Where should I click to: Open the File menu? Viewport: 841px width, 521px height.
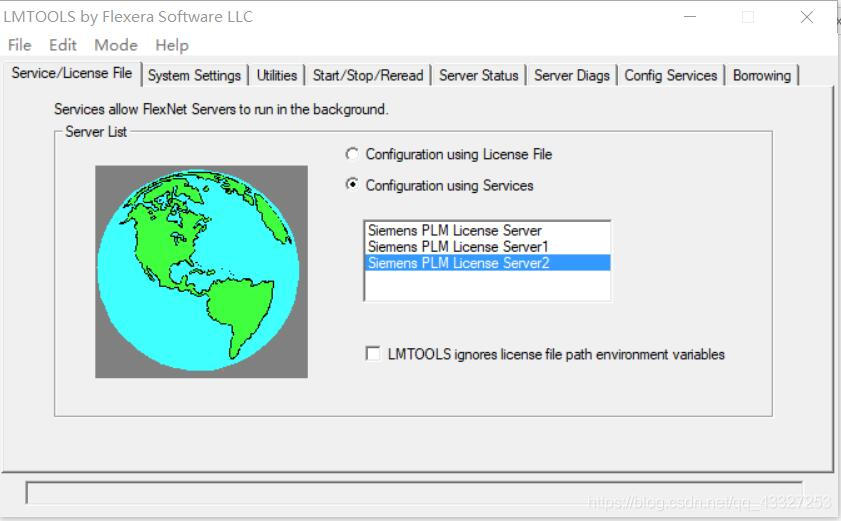pos(19,45)
